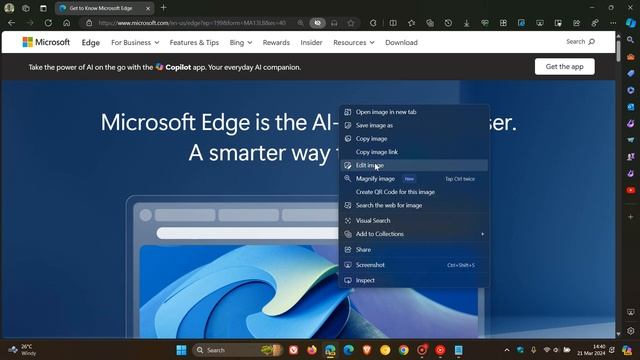Open the Rewards link
The width and height of the screenshot is (640, 360).
(276, 42)
